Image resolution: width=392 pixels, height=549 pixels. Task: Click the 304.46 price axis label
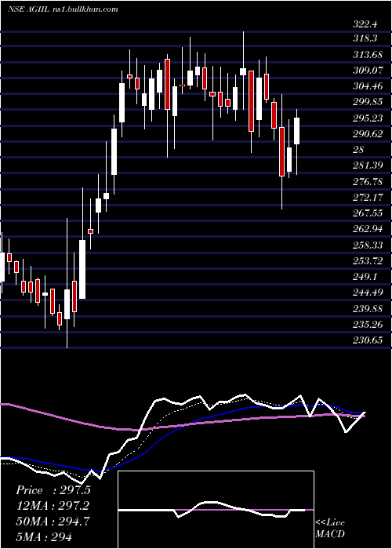[x=368, y=86]
